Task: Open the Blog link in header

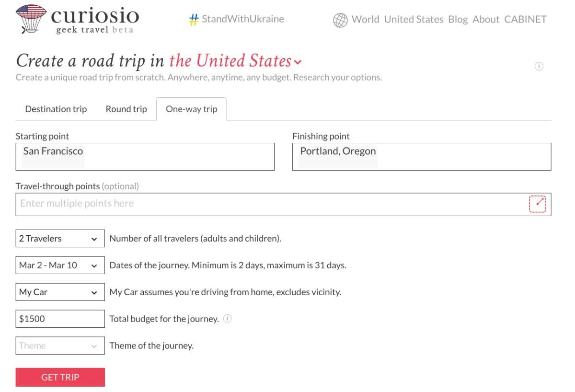Action: pos(458,20)
